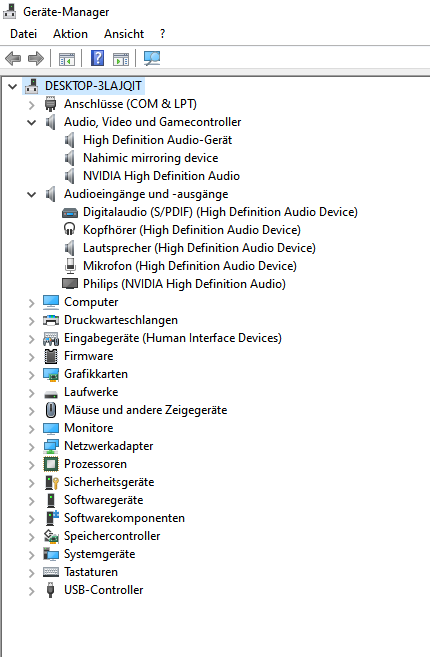Click the Back arrow toolbar icon
The width and height of the screenshot is (430, 657).
[x=13, y=58]
